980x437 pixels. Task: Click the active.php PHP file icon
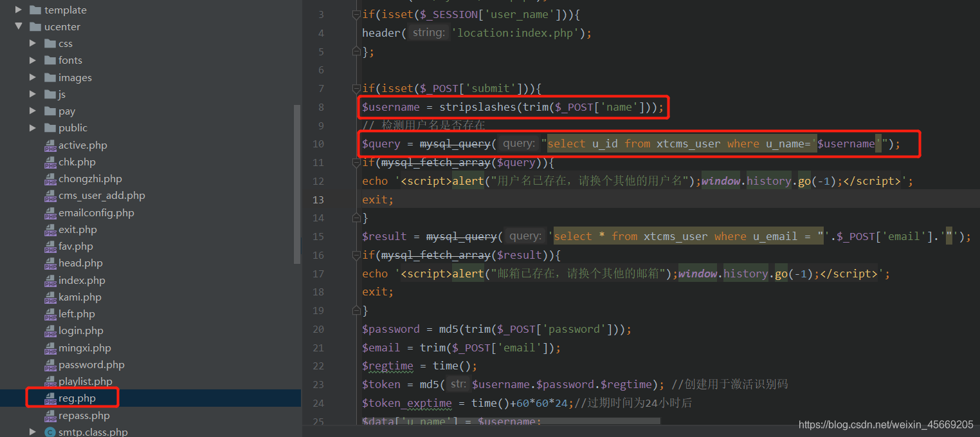[x=50, y=145]
